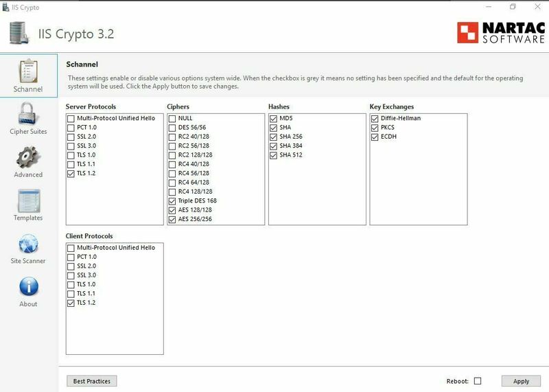Select the Site Scanner tab label
Screen dimensions: 549x392
[x=28, y=261]
